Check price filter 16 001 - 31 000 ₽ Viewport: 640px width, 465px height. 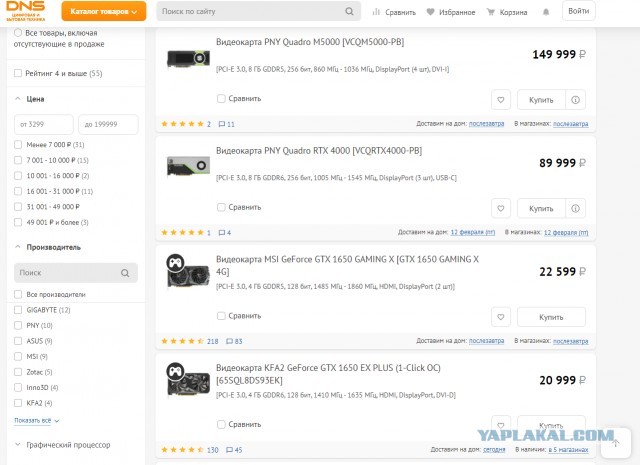coord(18,191)
